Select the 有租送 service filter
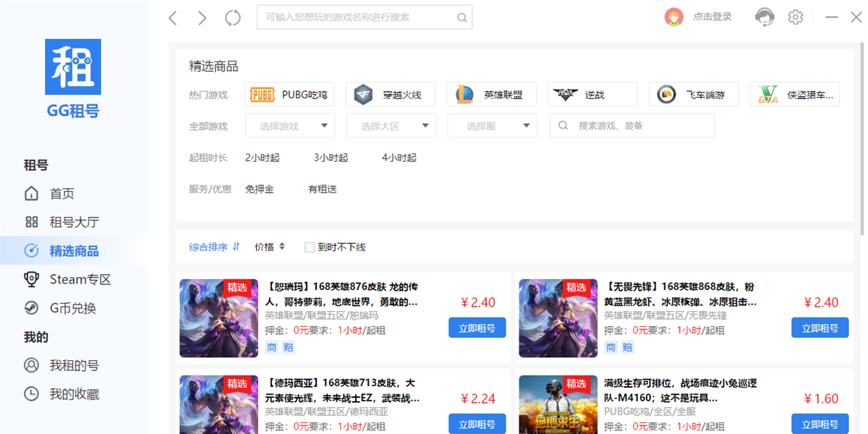This screenshot has width=868, height=434. click(x=323, y=190)
